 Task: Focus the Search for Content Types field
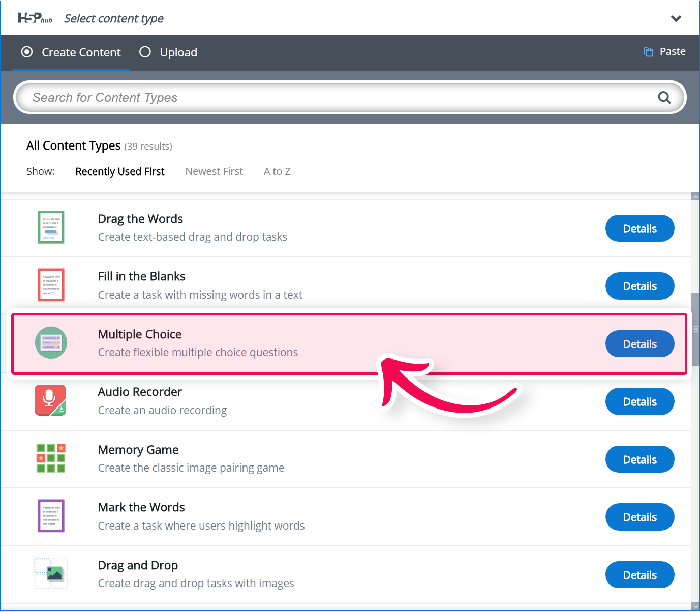tap(336, 97)
